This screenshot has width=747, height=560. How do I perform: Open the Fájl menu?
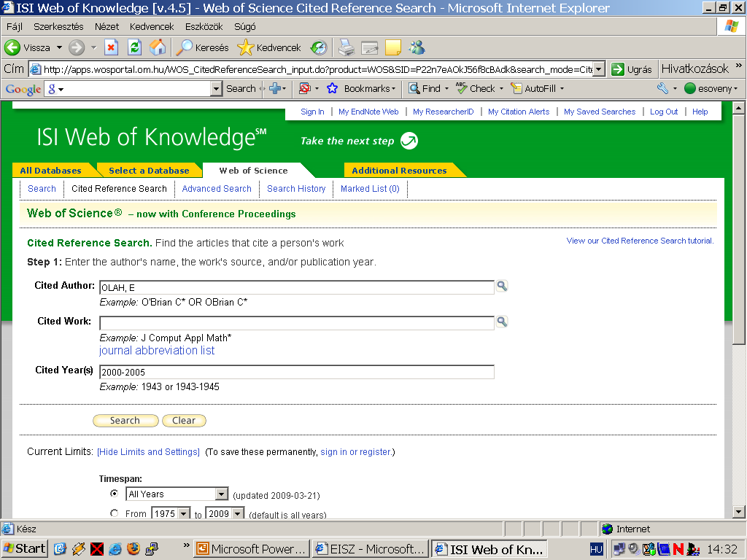[15, 27]
